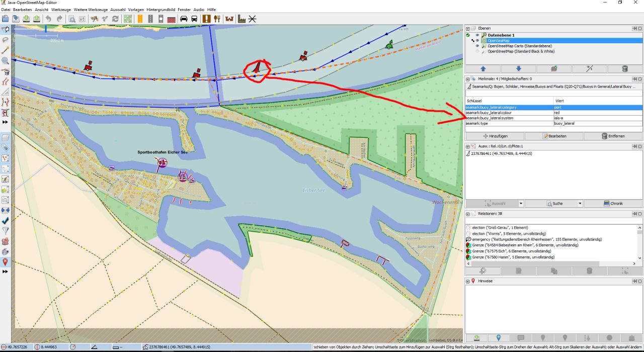Click the castle preset icon
Screen dimensions: 644x352
[230, 19]
